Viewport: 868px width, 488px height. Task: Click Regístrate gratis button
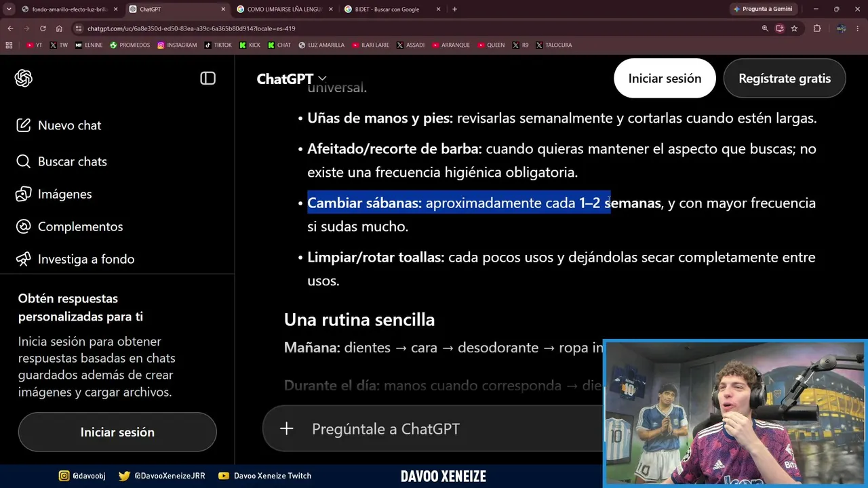[x=785, y=78]
